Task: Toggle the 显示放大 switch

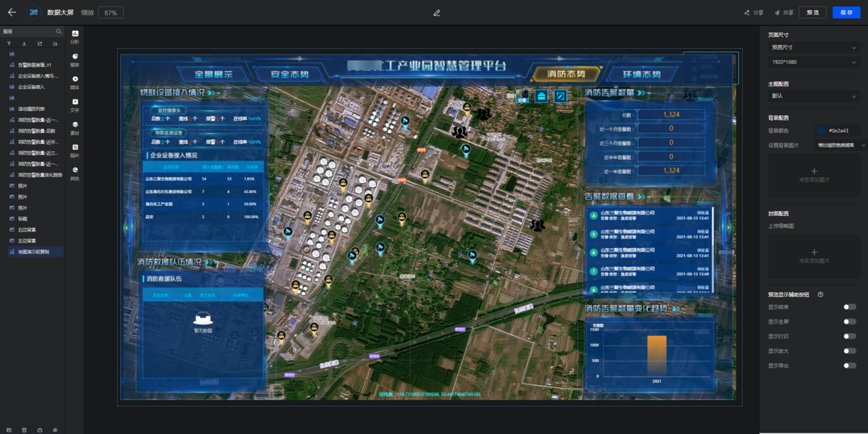Action: tap(849, 351)
